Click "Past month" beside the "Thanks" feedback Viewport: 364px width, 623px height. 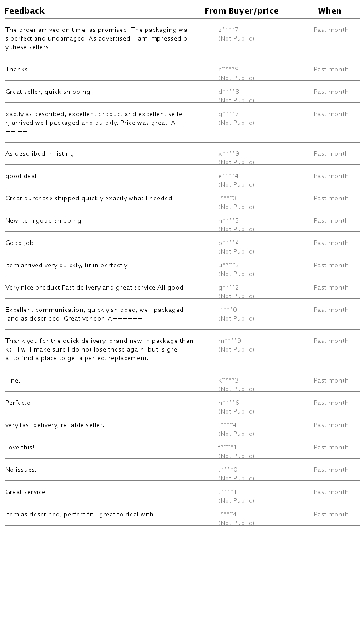(331, 70)
